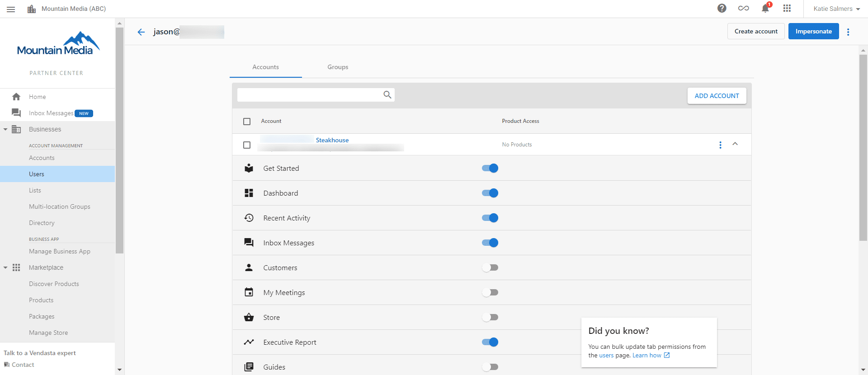
Task: Collapse the Businesses sidebar section
Action: [5, 130]
